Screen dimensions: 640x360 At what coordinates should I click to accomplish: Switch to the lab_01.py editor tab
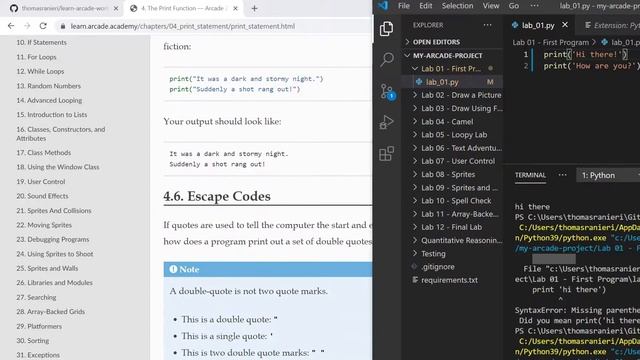(538, 25)
